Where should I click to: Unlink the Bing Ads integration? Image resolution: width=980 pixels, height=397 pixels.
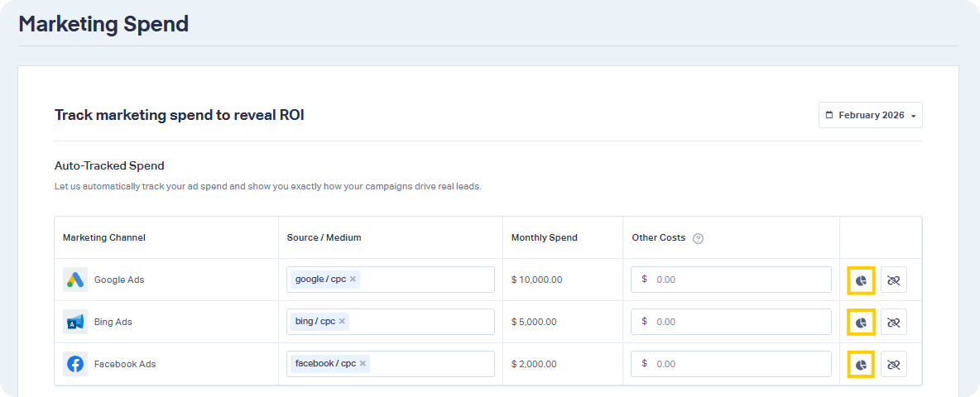pyautogui.click(x=893, y=323)
